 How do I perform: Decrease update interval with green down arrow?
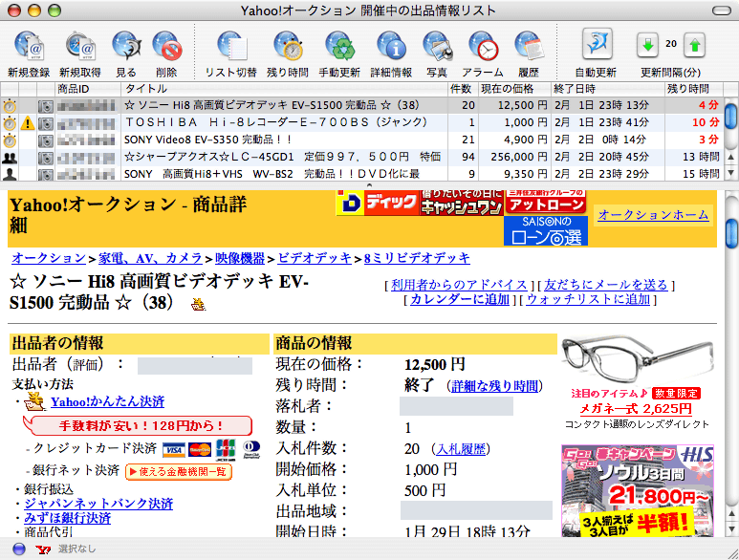(647, 45)
